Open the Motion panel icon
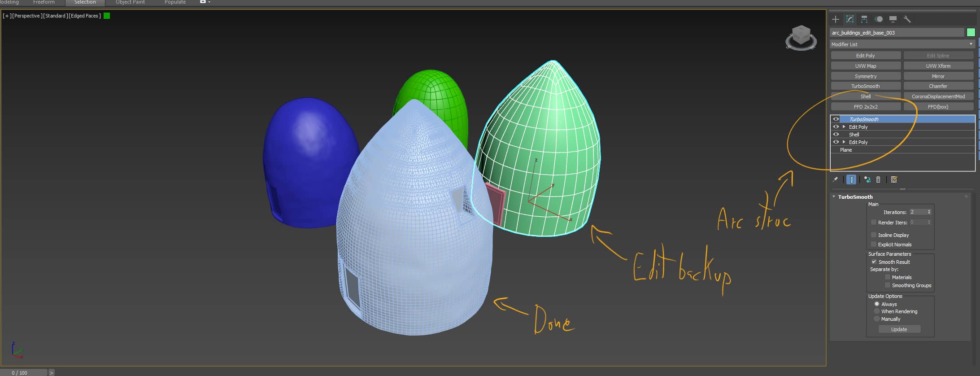 tap(879, 19)
